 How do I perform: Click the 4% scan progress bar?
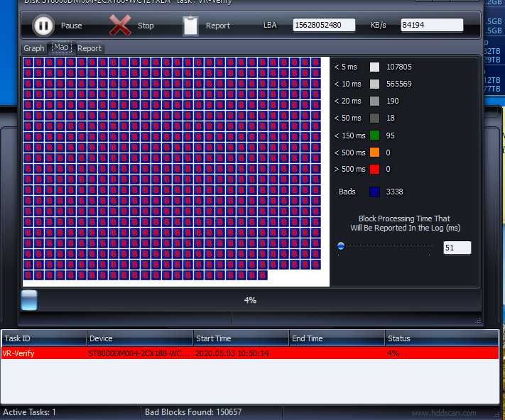point(251,300)
